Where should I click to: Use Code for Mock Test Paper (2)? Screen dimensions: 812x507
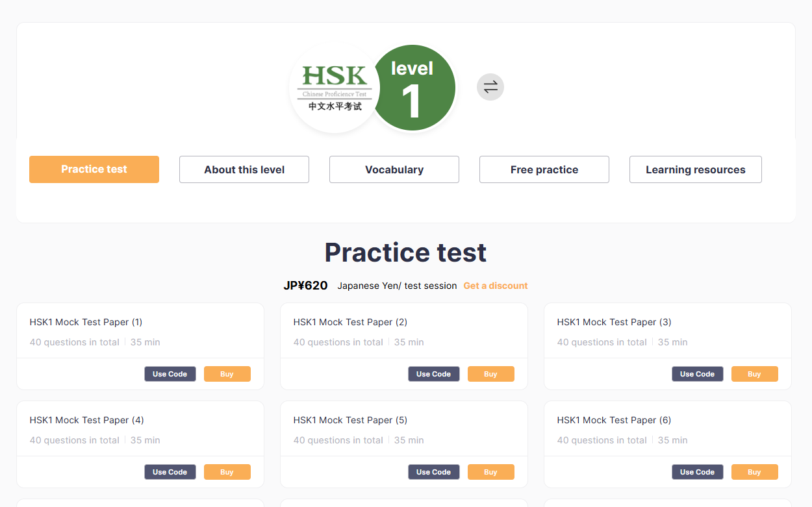[433, 374]
